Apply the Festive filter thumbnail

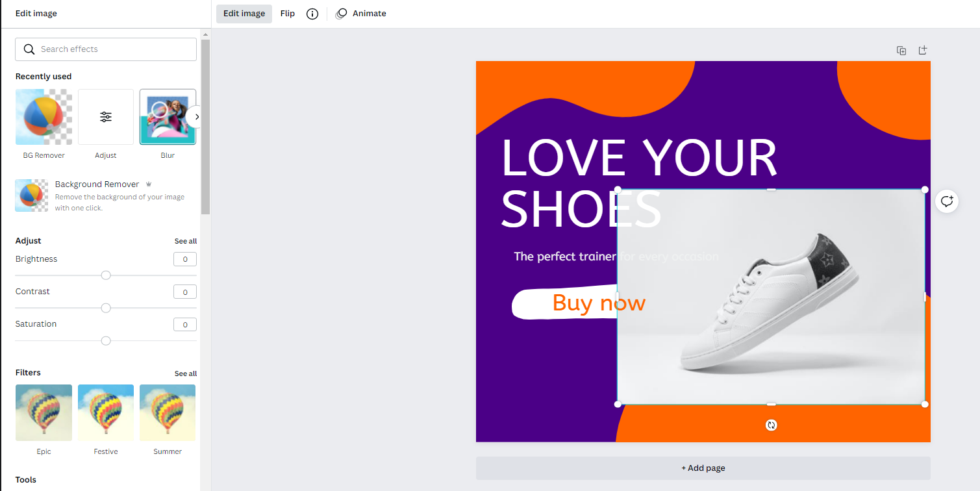pos(106,412)
